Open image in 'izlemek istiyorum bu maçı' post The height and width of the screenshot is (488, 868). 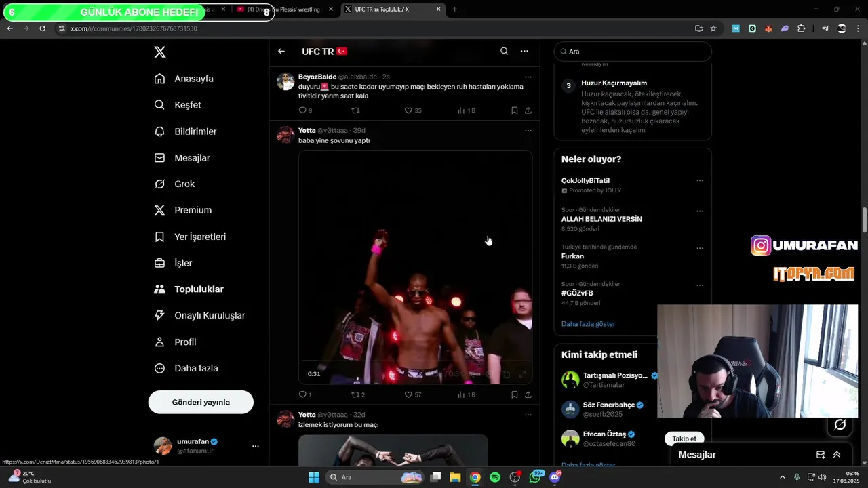point(393,450)
